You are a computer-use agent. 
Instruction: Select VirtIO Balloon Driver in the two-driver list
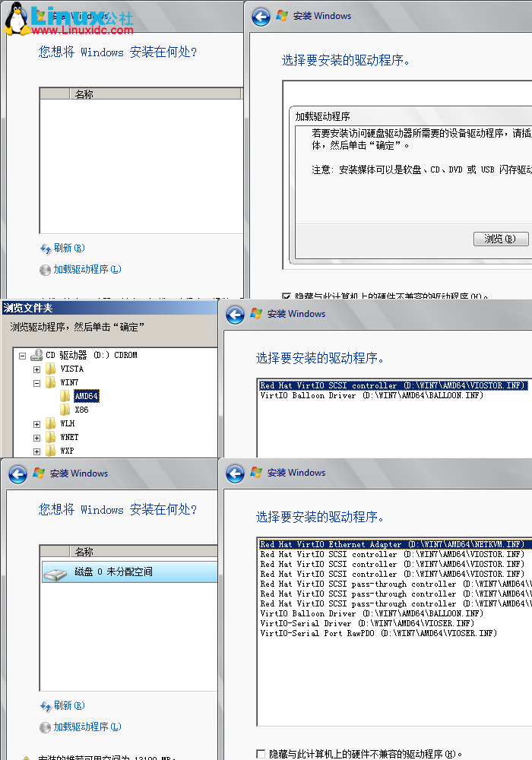(x=372, y=395)
